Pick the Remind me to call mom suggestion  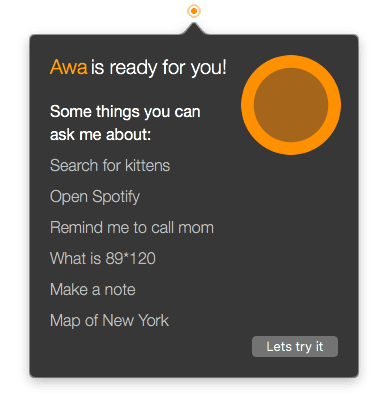click(132, 228)
